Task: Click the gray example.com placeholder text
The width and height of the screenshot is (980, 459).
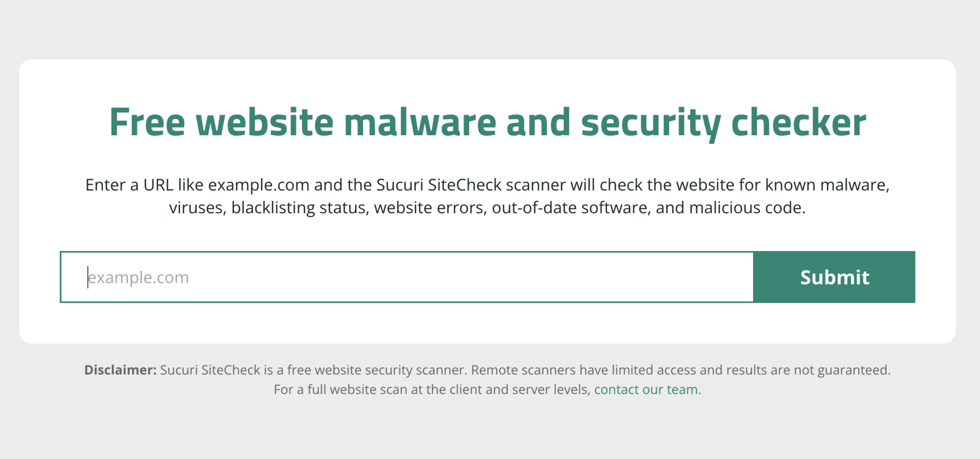Action: pos(138,278)
